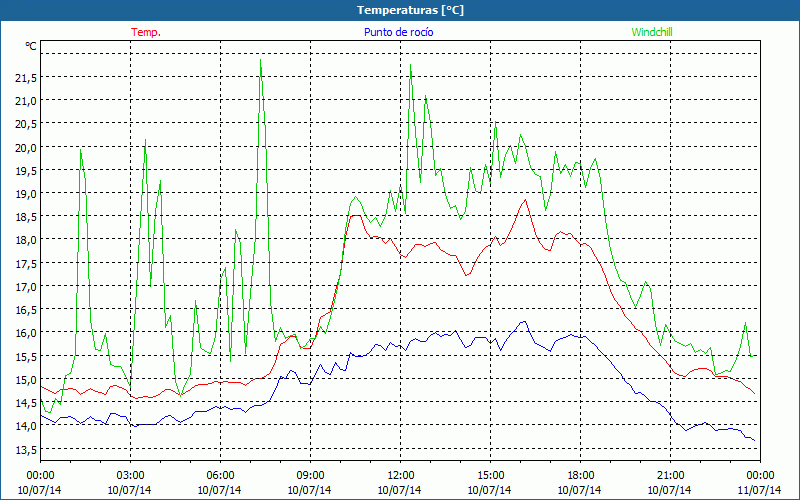This screenshot has width=800, height=500.
Task: Click the 18,0 value on the Y axis
Action: (x=27, y=240)
